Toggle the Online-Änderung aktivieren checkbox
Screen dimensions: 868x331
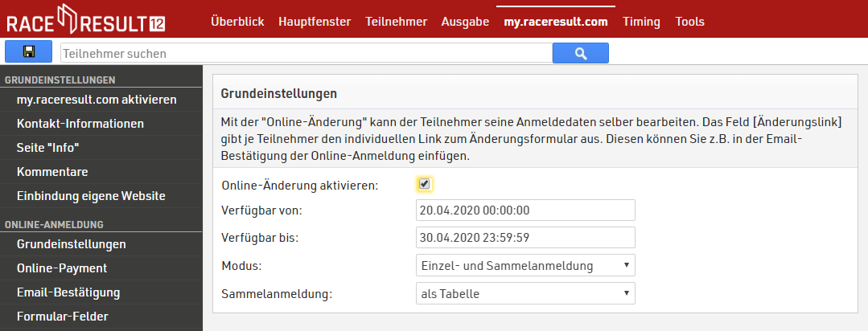(x=425, y=185)
